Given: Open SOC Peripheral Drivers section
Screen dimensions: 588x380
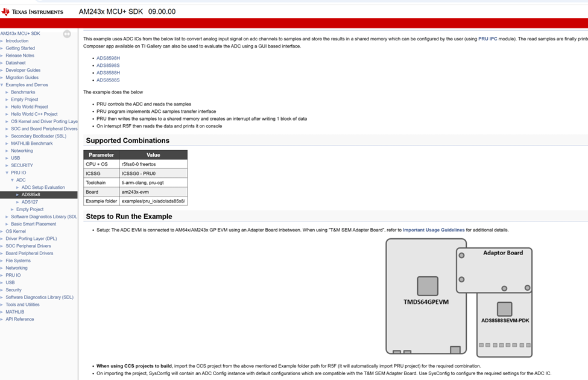Looking at the screenshot, I should 28,246.
